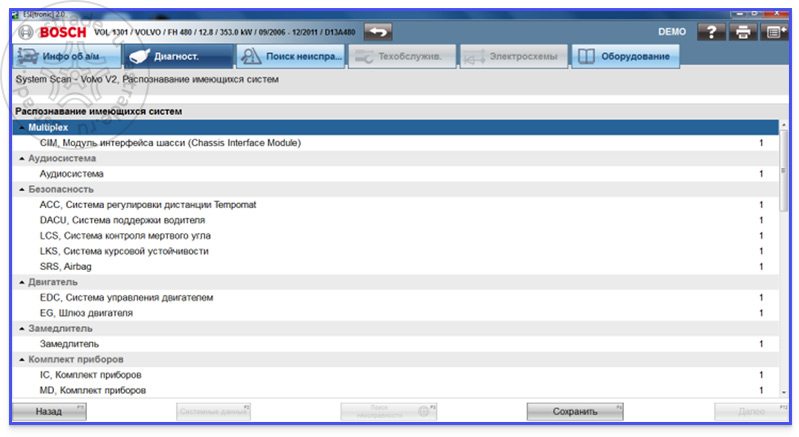Collapse the Безопасность group
The height and width of the screenshot is (437, 799).
[21, 189]
